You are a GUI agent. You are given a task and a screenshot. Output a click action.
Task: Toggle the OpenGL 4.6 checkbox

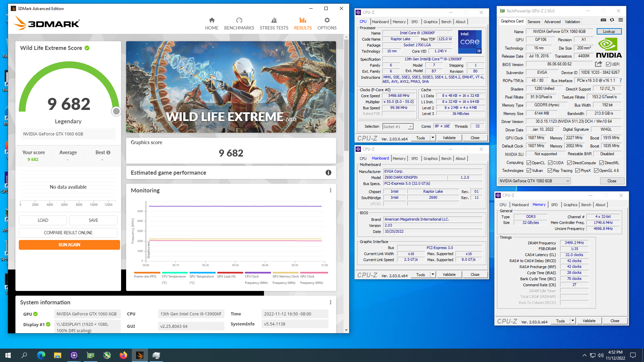[x=596, y=171]
